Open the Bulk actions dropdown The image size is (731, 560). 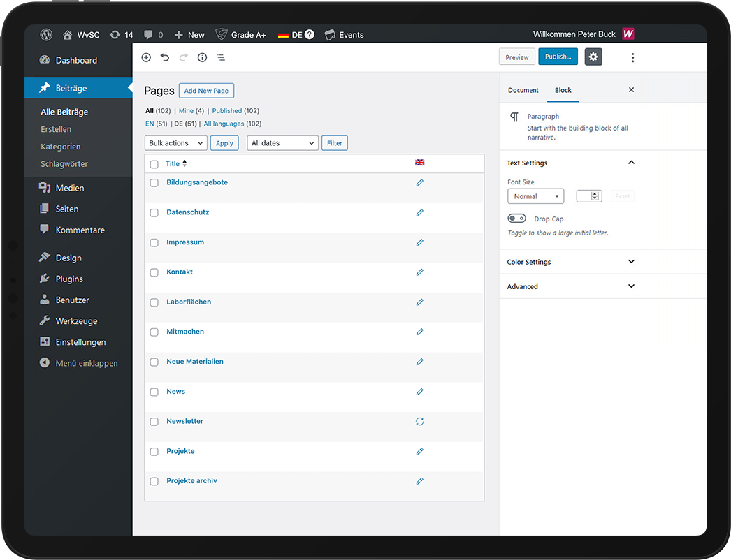point(175,143)
